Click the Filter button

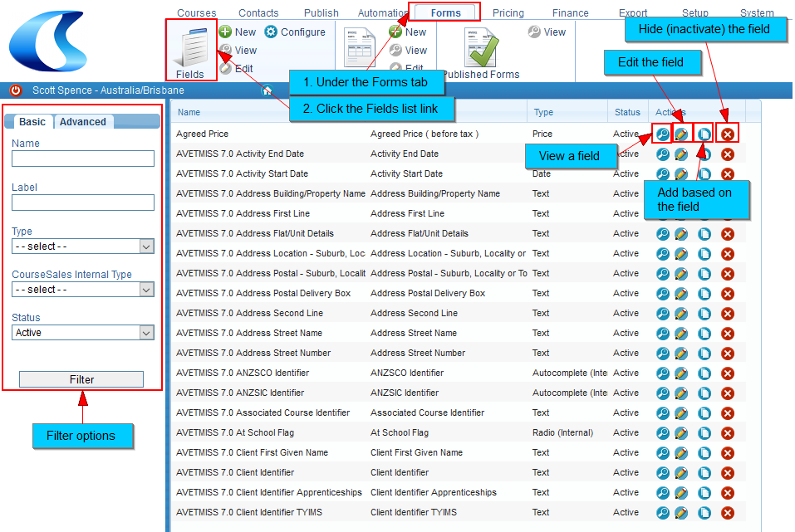(81, 379)
